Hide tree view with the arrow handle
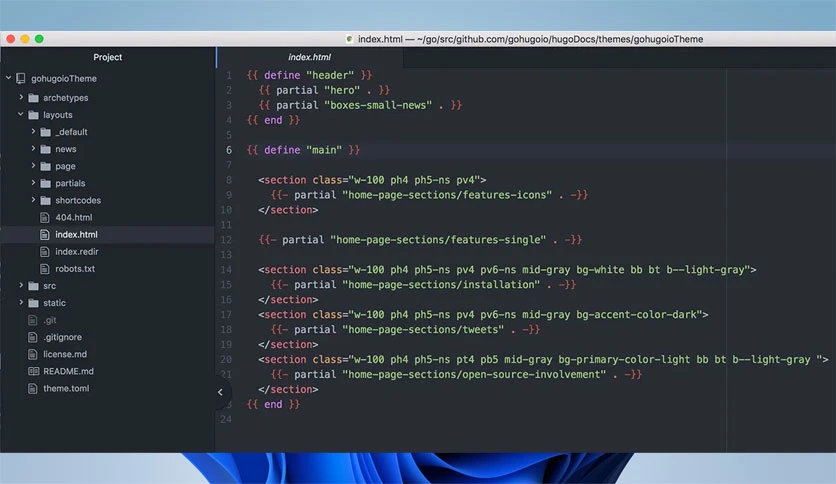 pyautogui.click(x=220, y=392)
